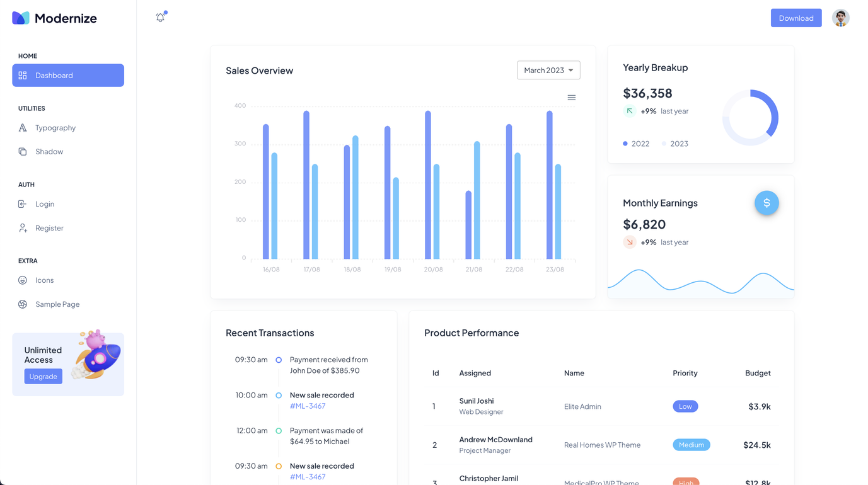Toggle the 2023 legend dot in Yearly Breakup

coord(664,144)
